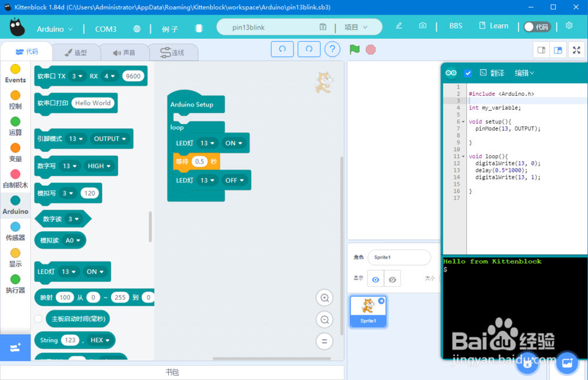Click the 翻译 button in the code panel
Image resolution: width=588 pixels, height=380 pixels.
(x=492, y=73)
